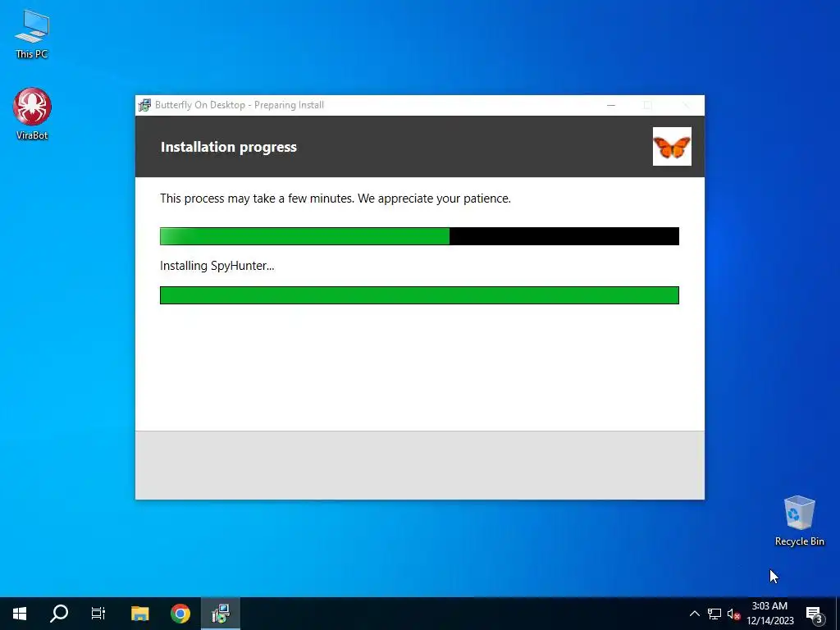Click the overall installation progress bar

click(x=419, y=236)
